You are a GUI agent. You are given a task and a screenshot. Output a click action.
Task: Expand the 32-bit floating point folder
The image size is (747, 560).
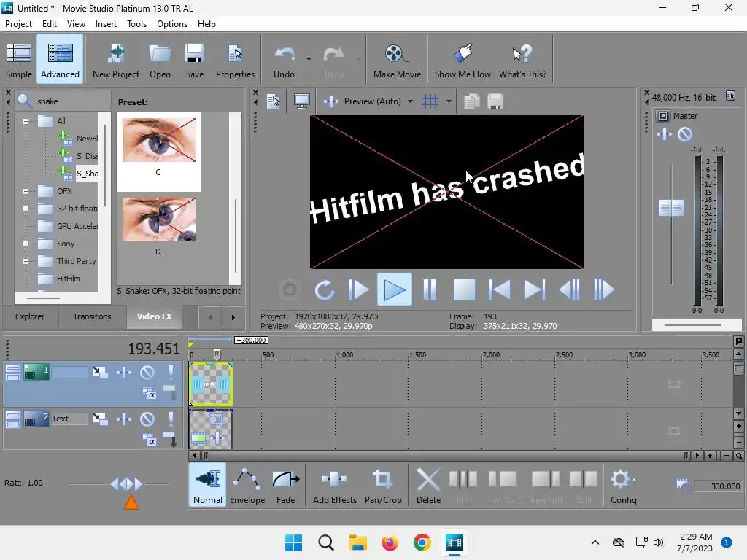(x=26, y=209)
